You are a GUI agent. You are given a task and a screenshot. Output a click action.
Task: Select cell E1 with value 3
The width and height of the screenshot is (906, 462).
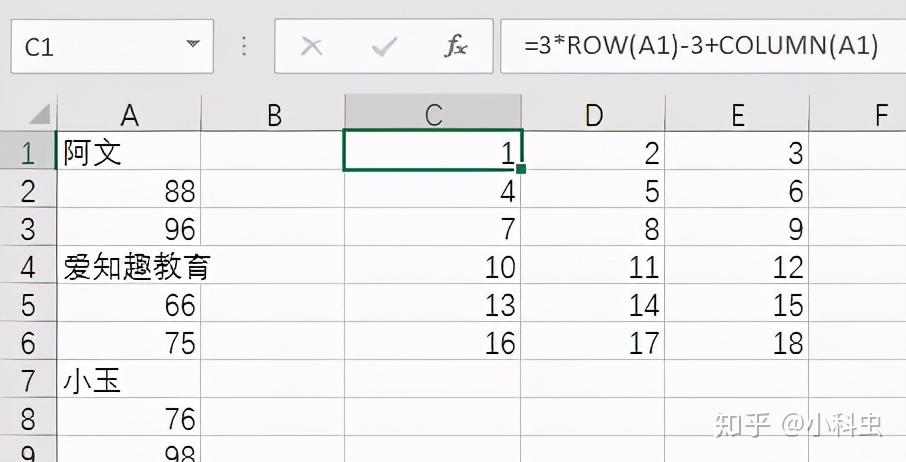(x=737, y=151)
